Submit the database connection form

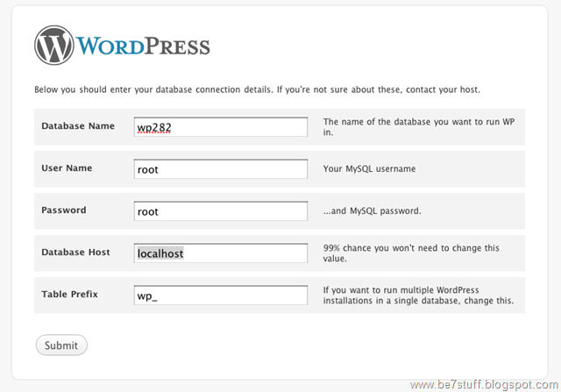[x=61, y=346]
